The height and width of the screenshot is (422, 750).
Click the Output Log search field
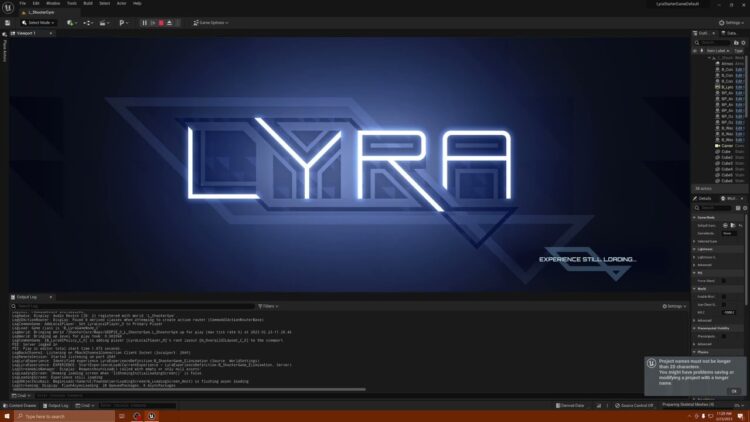click(x=133, y=306)
